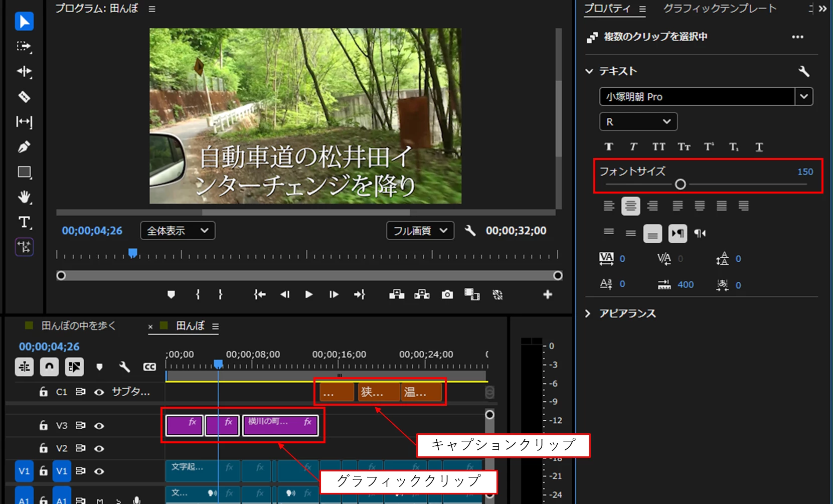Click the program monitor playhead marker
This screenshot has height=504, width=833.
point(132,253)
